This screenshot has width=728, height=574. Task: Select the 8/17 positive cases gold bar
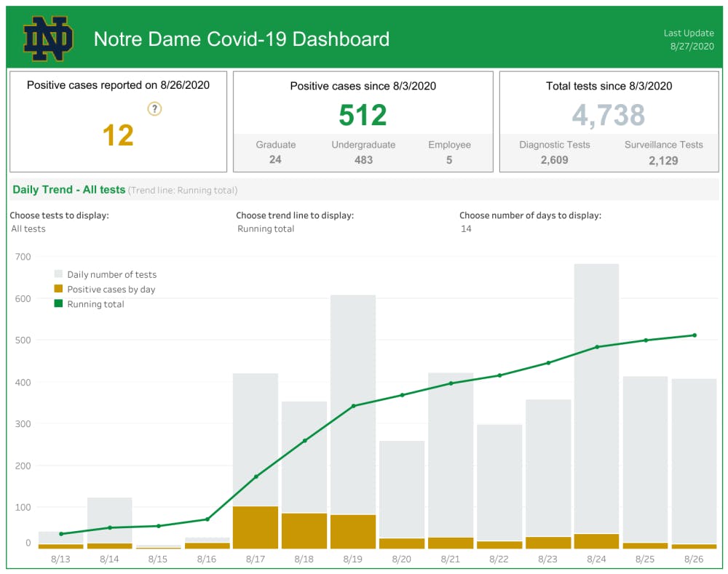[x=256, y=527]
